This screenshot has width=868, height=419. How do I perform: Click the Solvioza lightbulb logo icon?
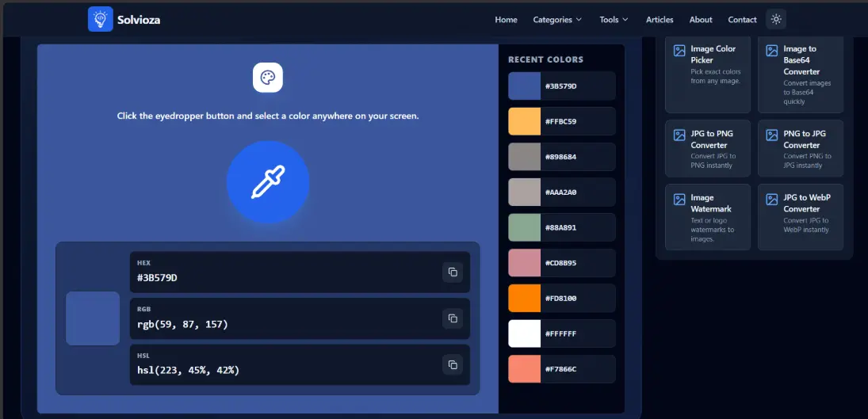click(x=100, y=19)
